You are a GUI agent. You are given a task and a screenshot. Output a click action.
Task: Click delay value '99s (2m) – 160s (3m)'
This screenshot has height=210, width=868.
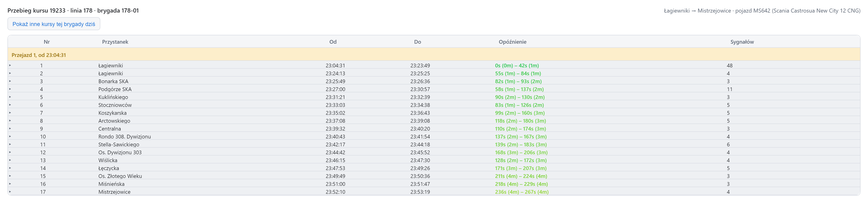pyautogui.click(x=520, y=113)
